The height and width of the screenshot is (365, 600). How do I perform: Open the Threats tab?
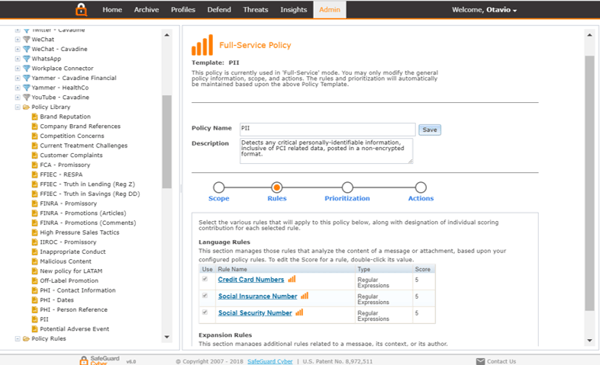point(256,10)
